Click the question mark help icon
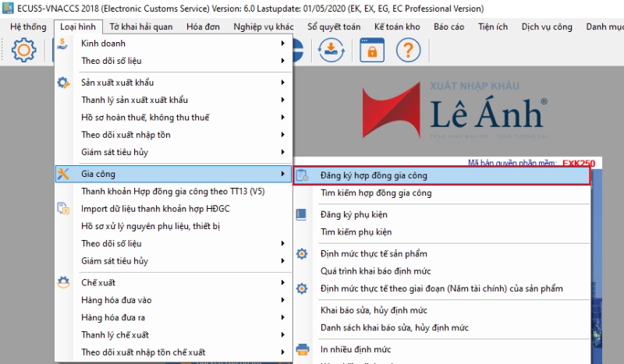Image resolution: width=624 pixels, height=364 pixels. (408, 50)
